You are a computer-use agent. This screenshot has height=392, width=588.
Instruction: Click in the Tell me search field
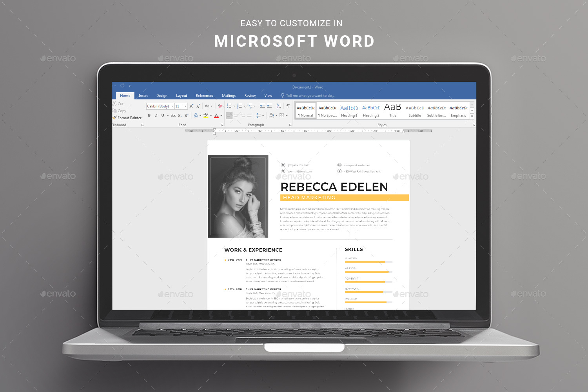(310, 96)
